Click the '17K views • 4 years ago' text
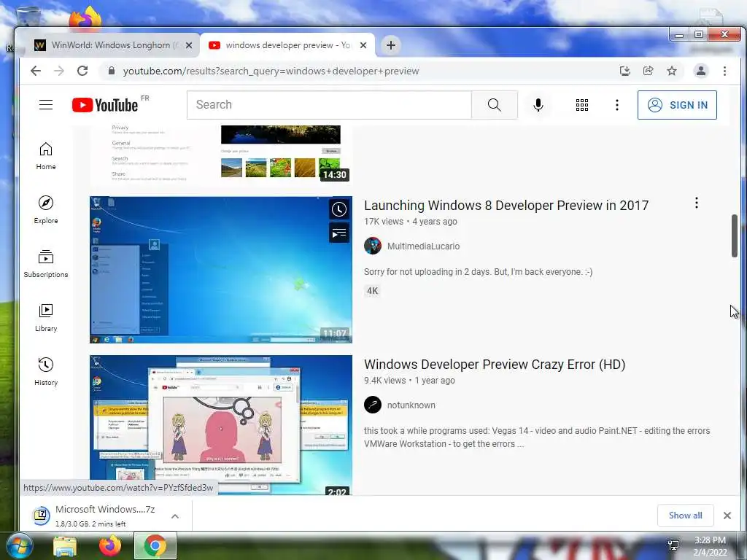747x560 pixels. 410,222
